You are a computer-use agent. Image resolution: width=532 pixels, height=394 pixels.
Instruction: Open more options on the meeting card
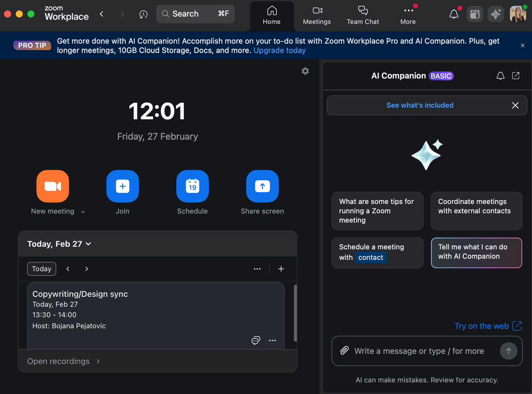[272, 340]
